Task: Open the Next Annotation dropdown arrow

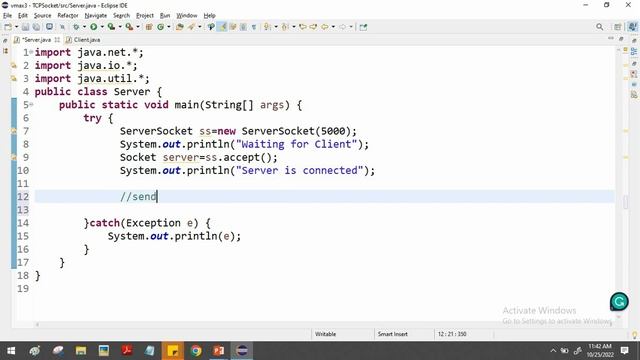Action: pyautogui.click(x=276, y=27)
